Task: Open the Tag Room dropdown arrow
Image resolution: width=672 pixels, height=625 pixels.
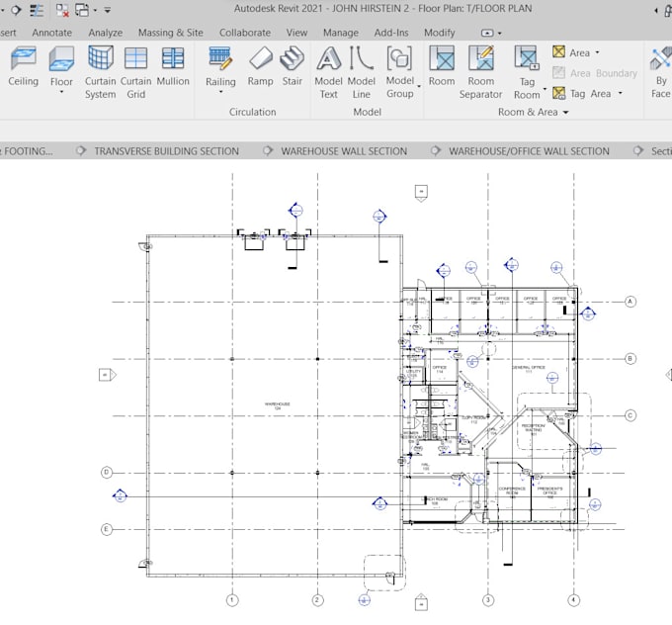Action: click(545, 89)
